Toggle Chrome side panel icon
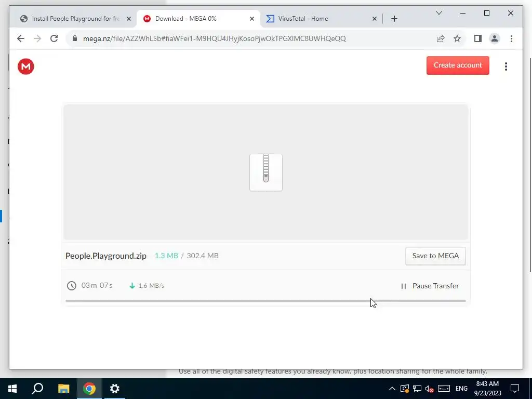532x399 pixels. [478, 38]
